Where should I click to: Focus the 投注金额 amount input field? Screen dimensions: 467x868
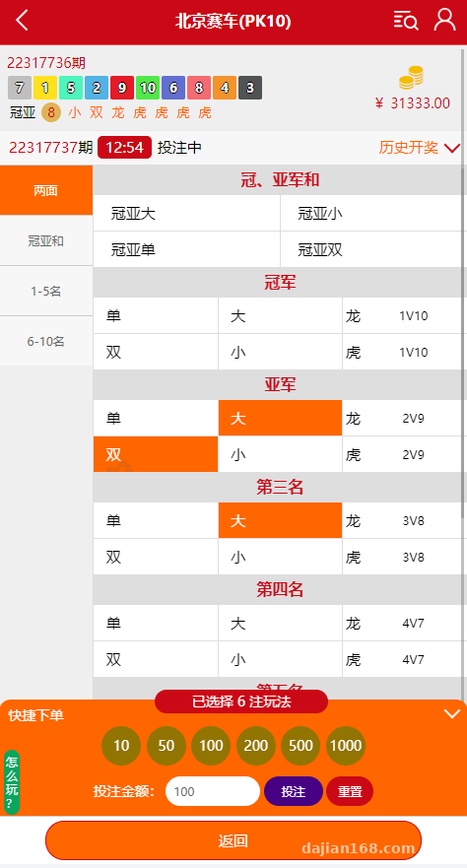point(213,791)
